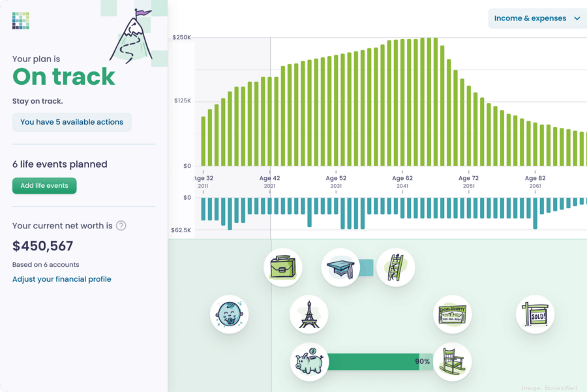Click the green 90% savings progress bar

click(372, 361)
